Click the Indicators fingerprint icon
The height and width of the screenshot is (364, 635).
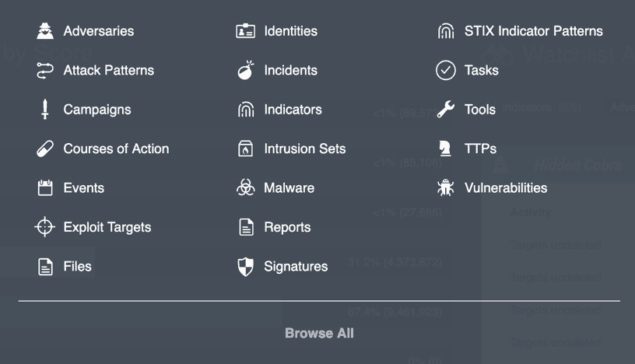(x=246, y=110)
